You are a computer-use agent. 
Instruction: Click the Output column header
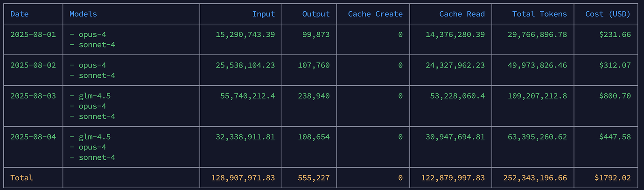point(316,14)
